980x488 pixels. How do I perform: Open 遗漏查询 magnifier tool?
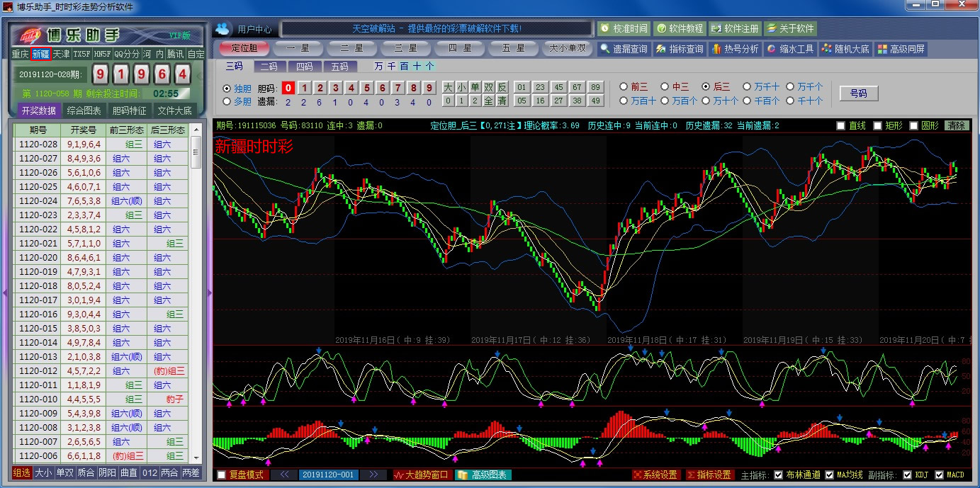coord(623,49)
